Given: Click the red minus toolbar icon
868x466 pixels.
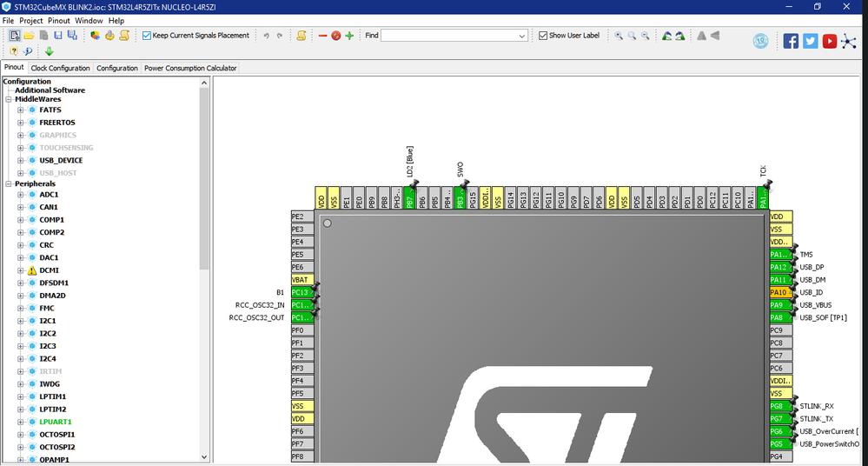Looking at the screenshot, I should tap(322, 36).
